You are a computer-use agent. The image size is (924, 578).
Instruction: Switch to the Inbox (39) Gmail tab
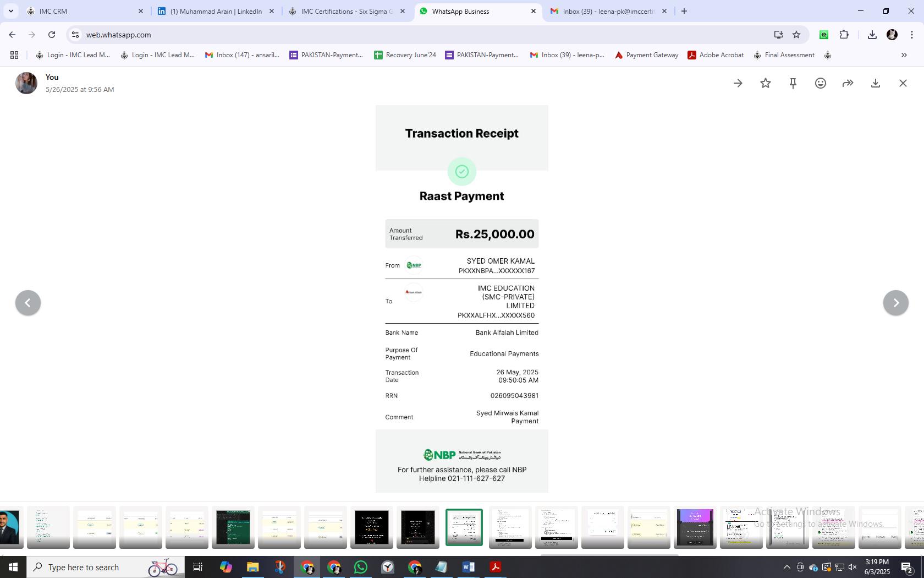click(x=608, y=11)
